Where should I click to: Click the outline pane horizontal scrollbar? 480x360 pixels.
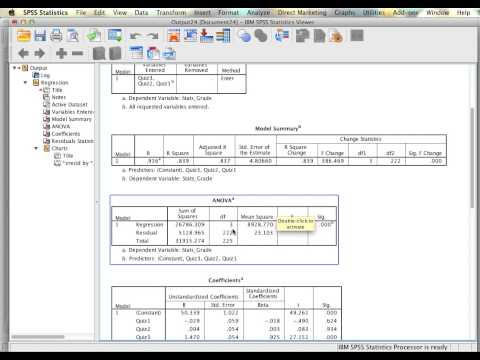tap(38, 337)
